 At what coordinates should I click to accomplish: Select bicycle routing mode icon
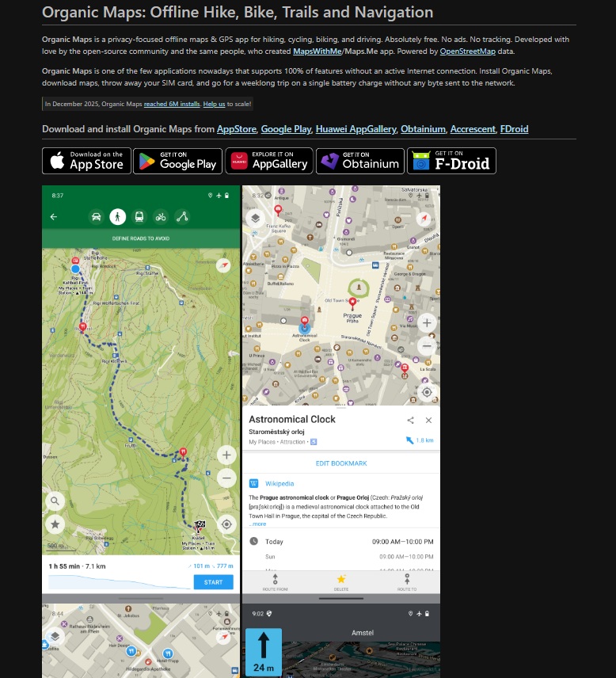pyautogui.click(x=161, y=217)
